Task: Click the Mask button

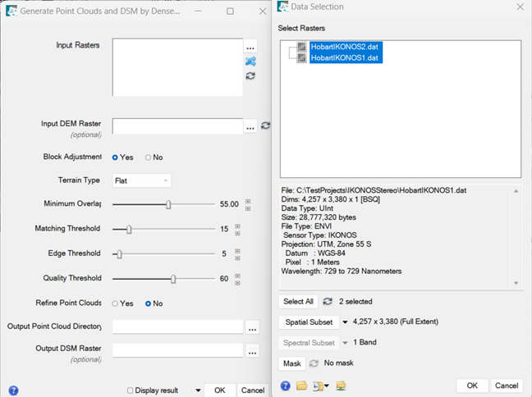Action: click(x=291, y=363)
